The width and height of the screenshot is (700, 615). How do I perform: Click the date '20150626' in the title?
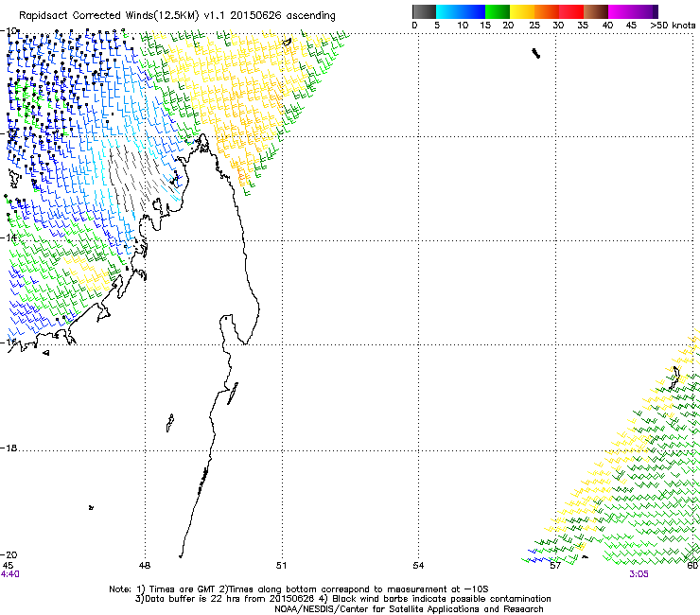255,16
